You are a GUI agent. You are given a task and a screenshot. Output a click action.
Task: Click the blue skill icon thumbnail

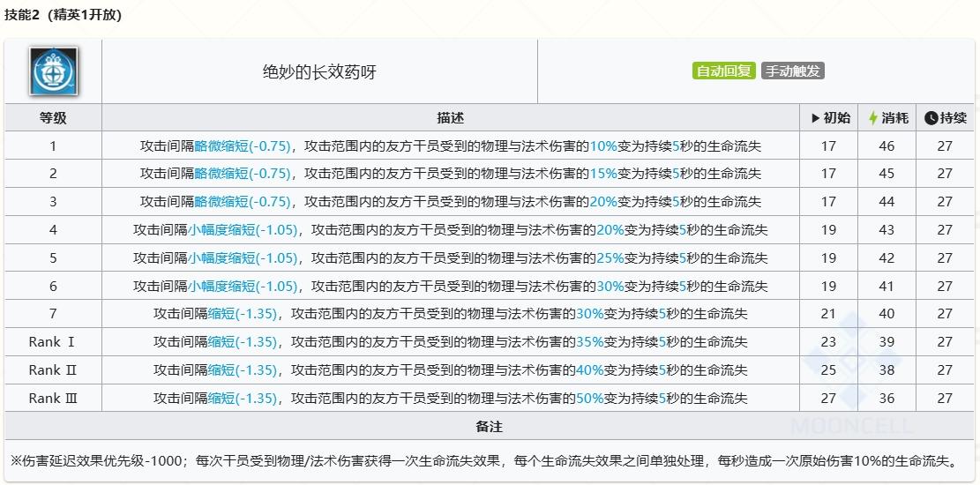(53, 71)
